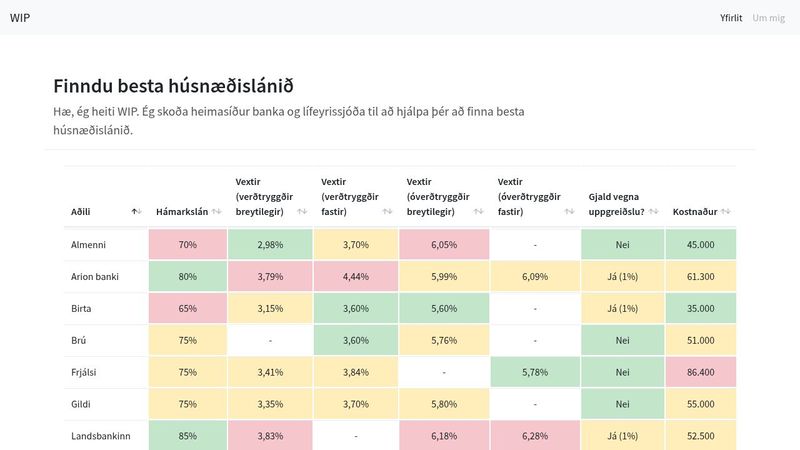Select the Gildi row label

click(84, 404)
